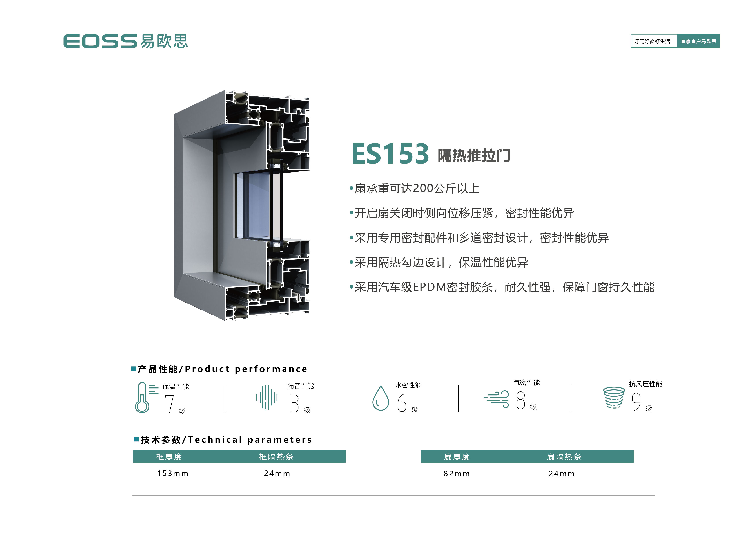Screen dimensions: 756x560
Task: Click the green square before 技术参数
Action: (x=136, y=439)
